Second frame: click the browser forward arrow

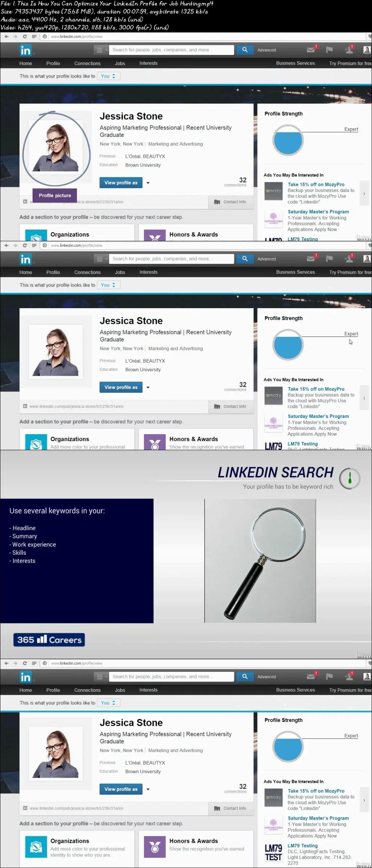pyautogui.click(x=15, y=245)
